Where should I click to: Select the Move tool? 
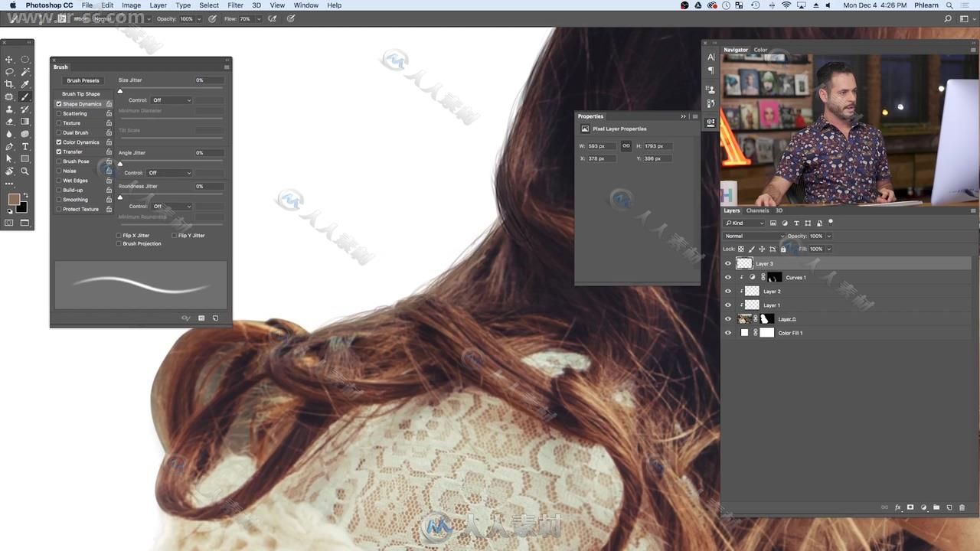[x=9, y=60]
